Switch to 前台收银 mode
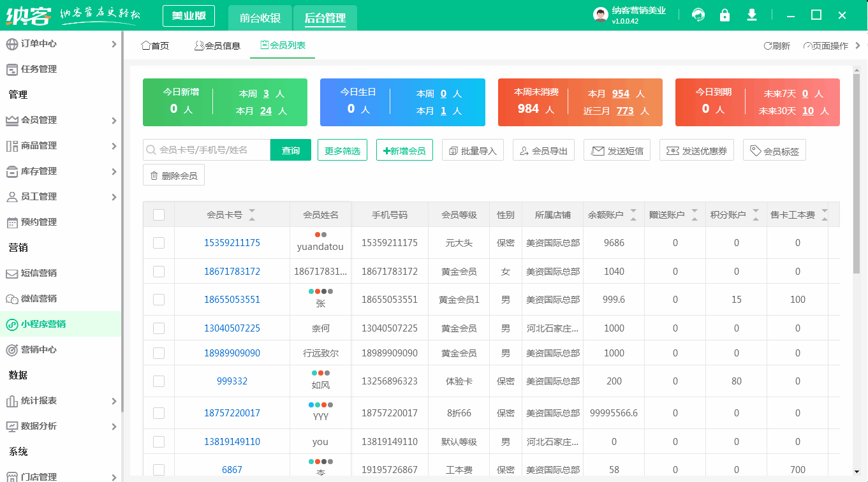 (260, 18)
